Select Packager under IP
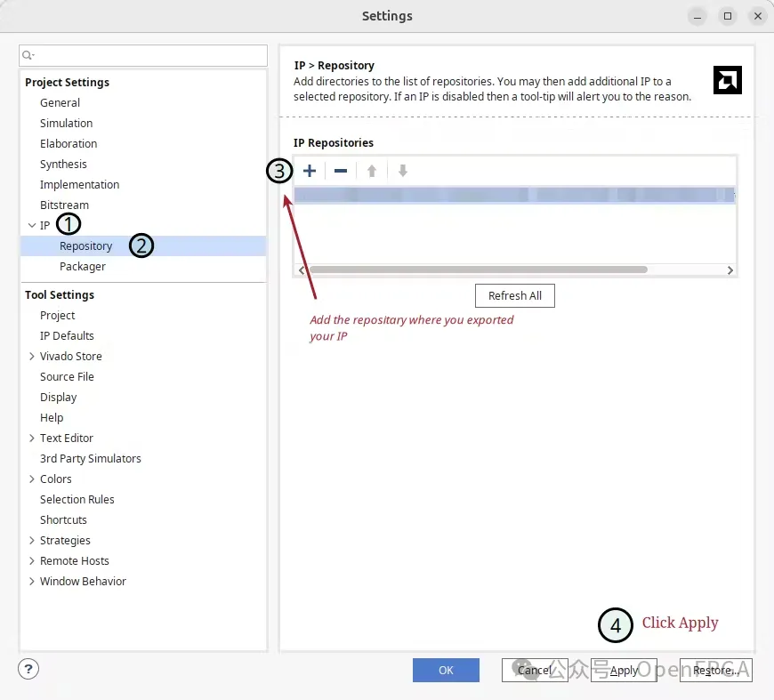 (x=83, y=267)
